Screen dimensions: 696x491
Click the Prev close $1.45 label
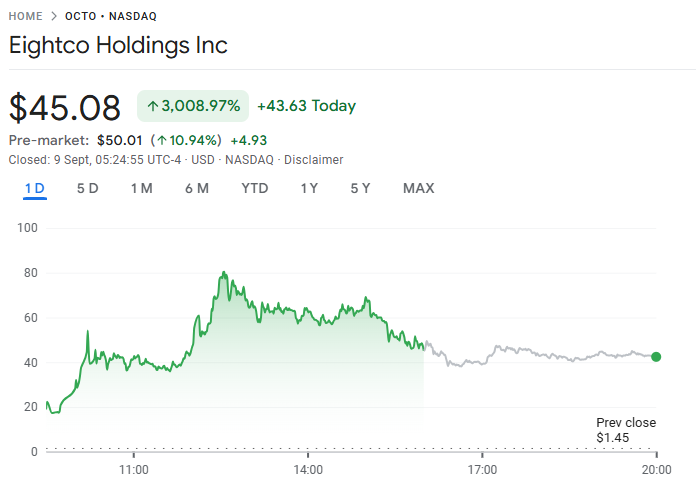click(x=626, y=430)
